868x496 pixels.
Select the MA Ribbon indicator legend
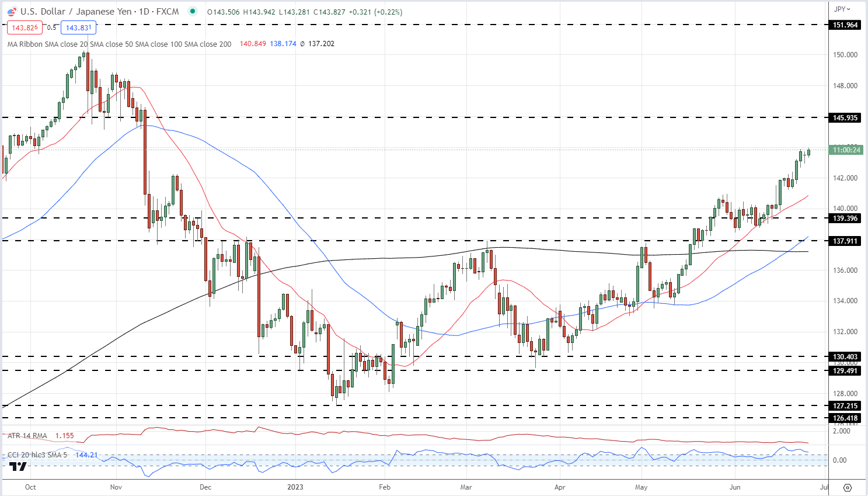(x=119, y=44)
